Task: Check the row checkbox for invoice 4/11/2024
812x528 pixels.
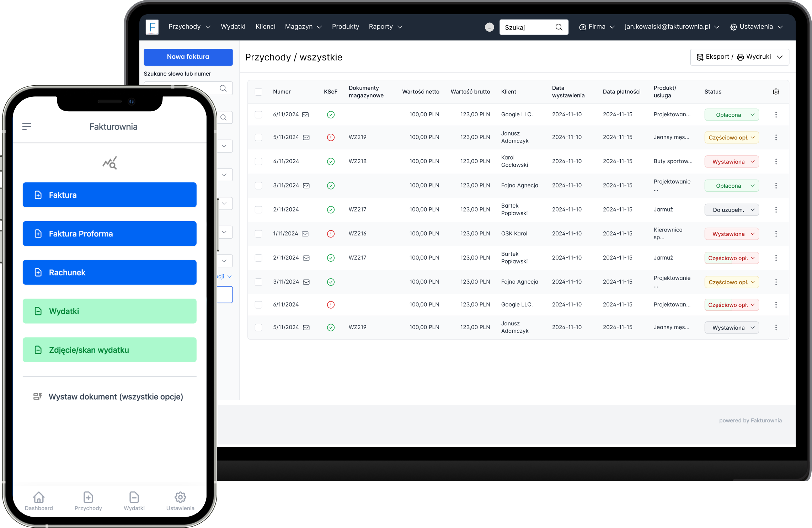Action: tap(258, 161)
